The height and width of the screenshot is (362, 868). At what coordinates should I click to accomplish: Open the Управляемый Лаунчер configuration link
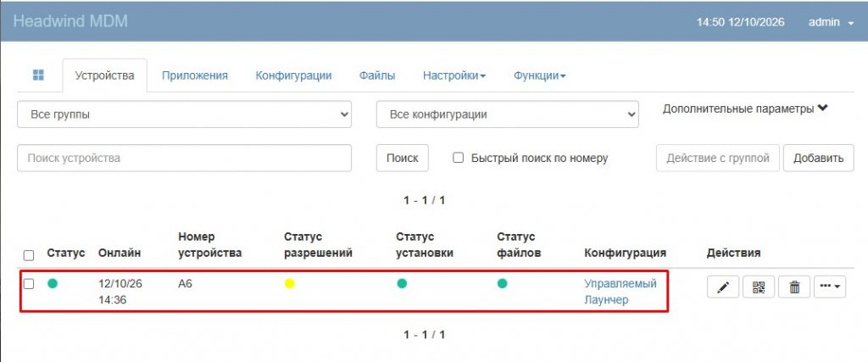coord(620,292)
